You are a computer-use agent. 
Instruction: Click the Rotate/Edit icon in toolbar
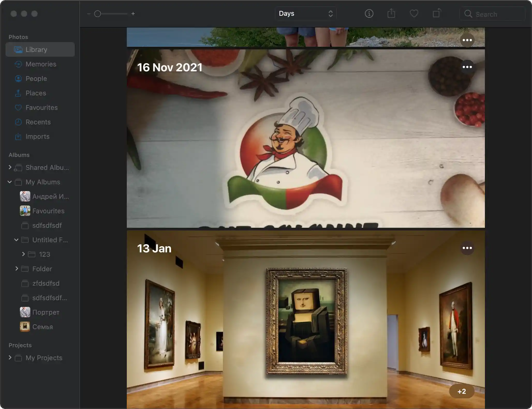(x=436, y=13)
